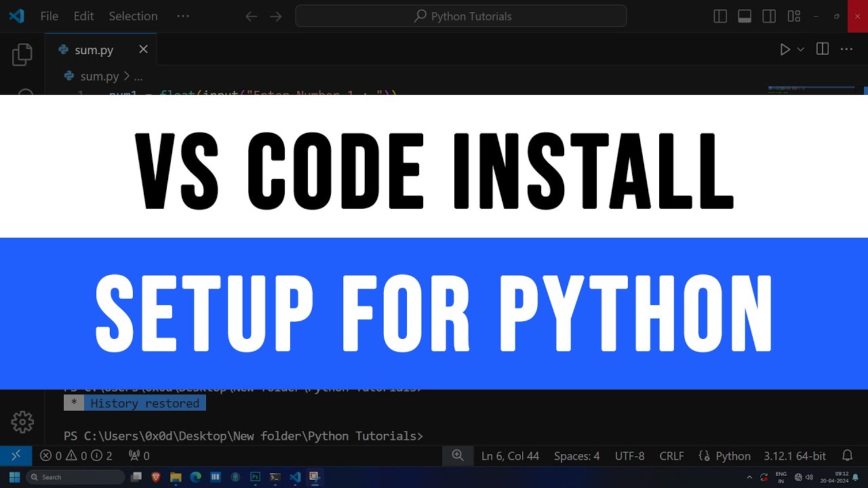Select the sum.py editor tab

click(101, 49)
